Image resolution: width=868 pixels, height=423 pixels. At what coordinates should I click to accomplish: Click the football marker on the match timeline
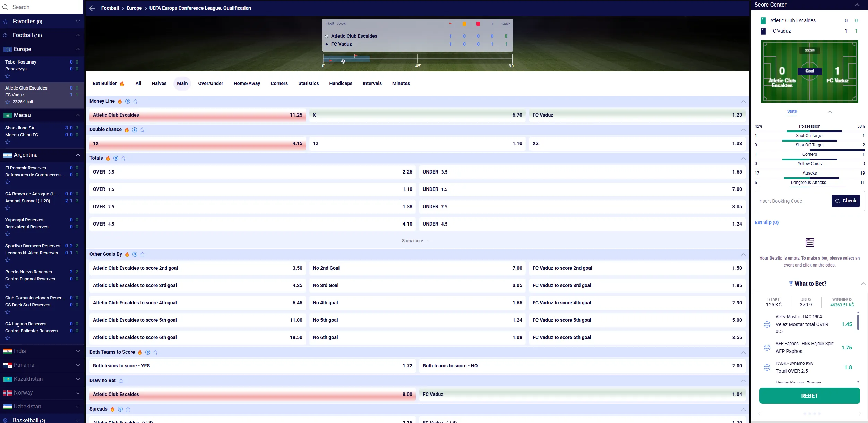(343, 61)
